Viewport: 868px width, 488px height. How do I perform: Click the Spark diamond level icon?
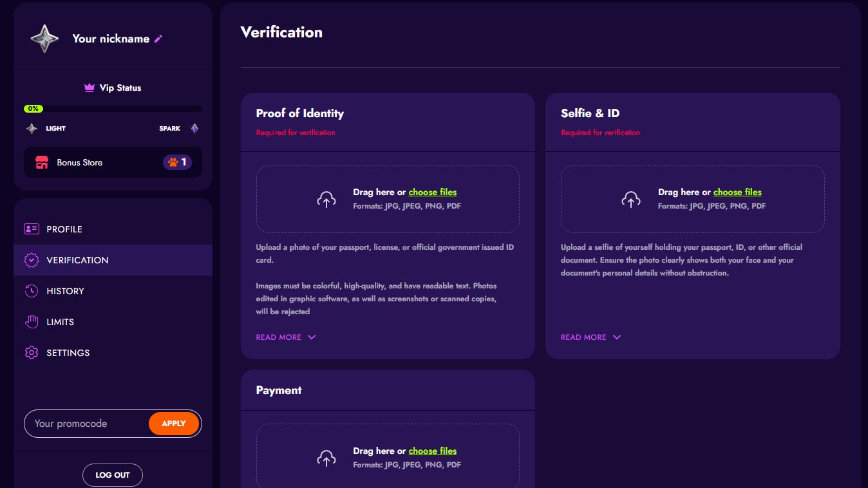tap(194, 128)
